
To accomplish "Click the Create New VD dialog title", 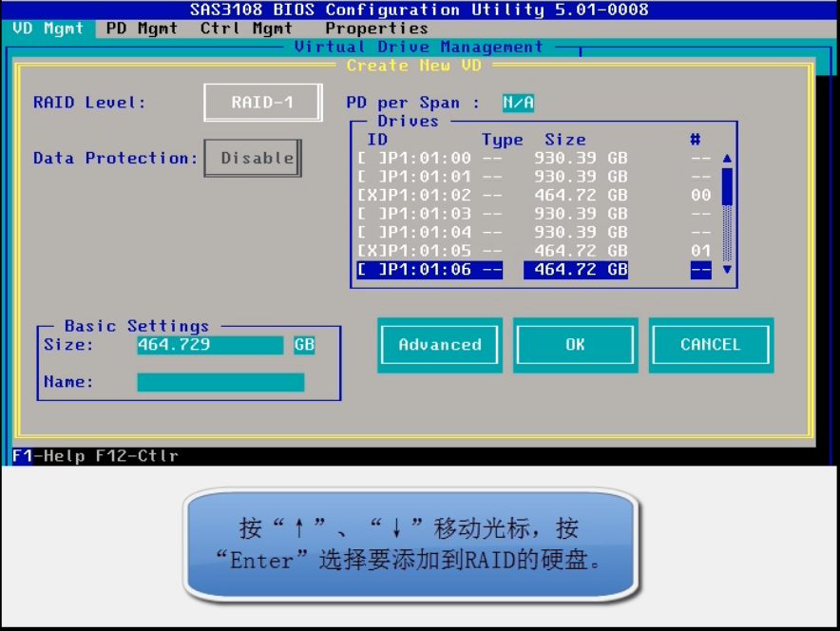I will point(413,66).
